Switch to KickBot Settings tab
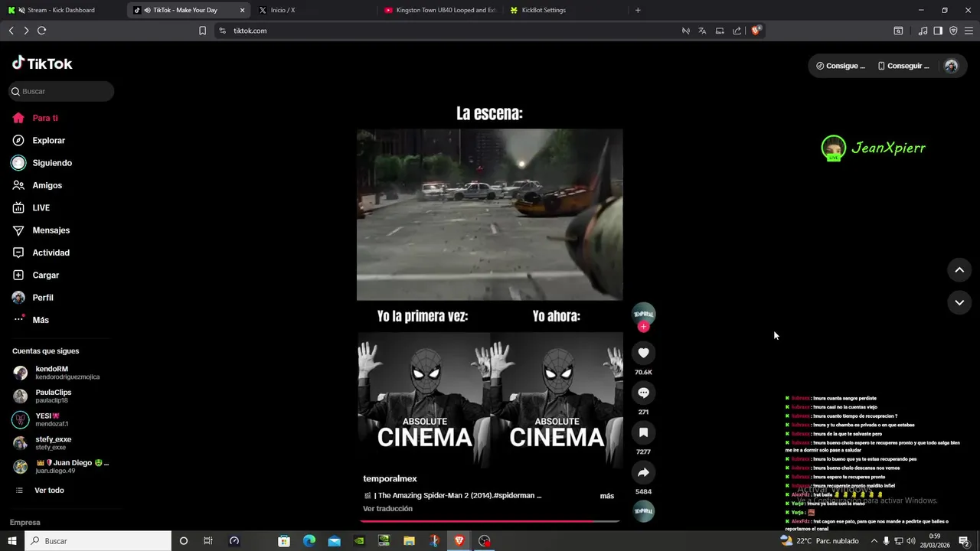This screenshot has width=980, height=551. click(564, 10)
